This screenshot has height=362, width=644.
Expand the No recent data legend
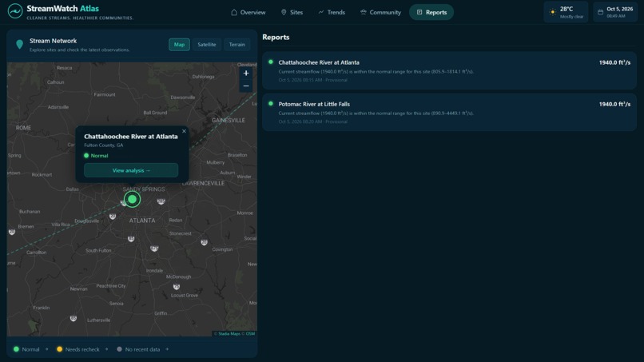pos(143,349)
